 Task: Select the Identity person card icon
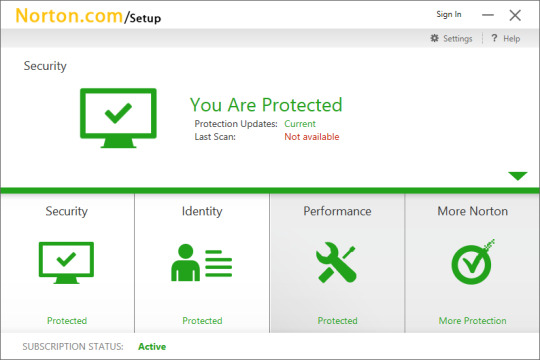click(201, 263)
